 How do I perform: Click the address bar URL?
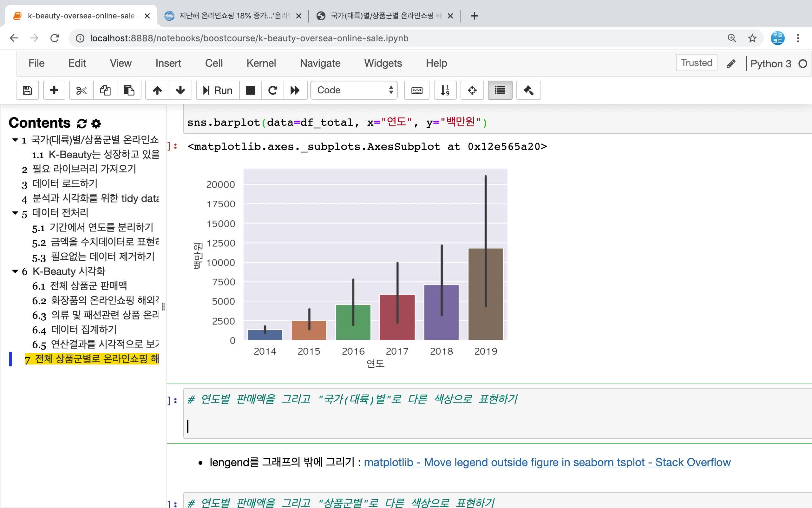coord(249,38)
